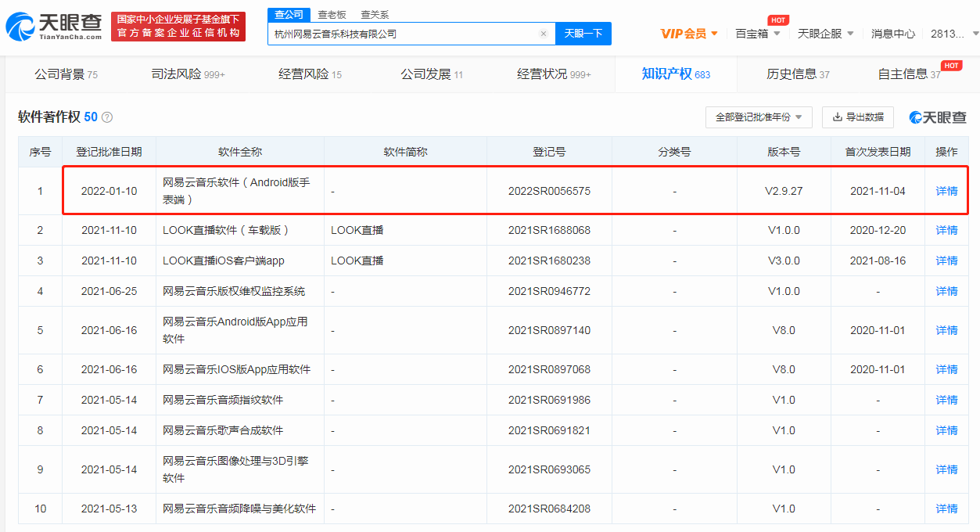Open 详情 for 网易云音乐版权维权监控系统 row
Image resolution: width=980 pixels, height=532 pixels.
(946, 291)
